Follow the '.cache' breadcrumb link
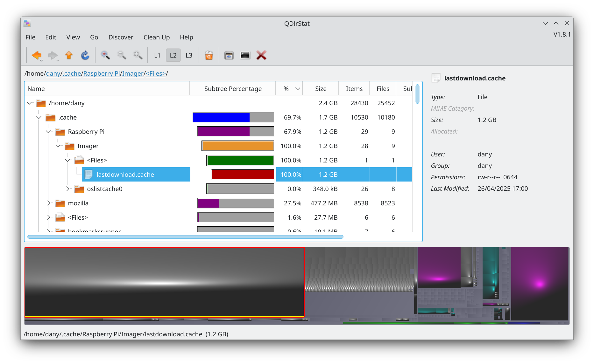This screenshot has height=364, width=594. (x=72, y=73)
